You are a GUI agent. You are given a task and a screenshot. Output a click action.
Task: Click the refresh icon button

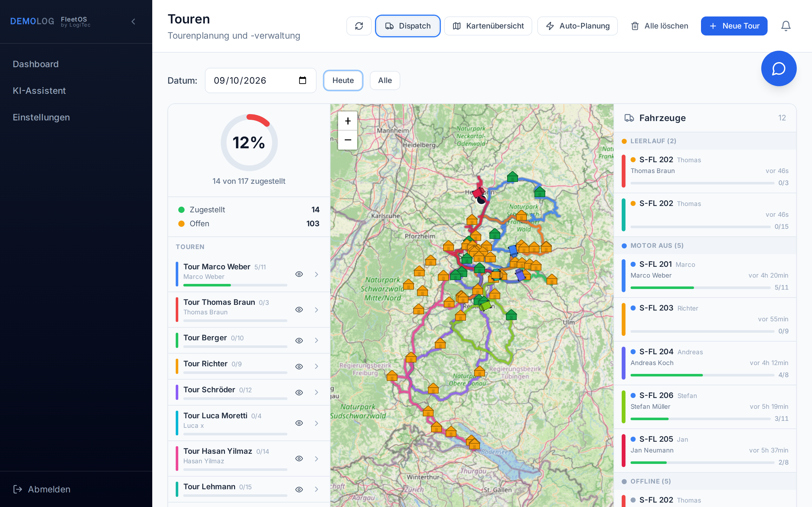pyautogui.click(x=359, y=26)
